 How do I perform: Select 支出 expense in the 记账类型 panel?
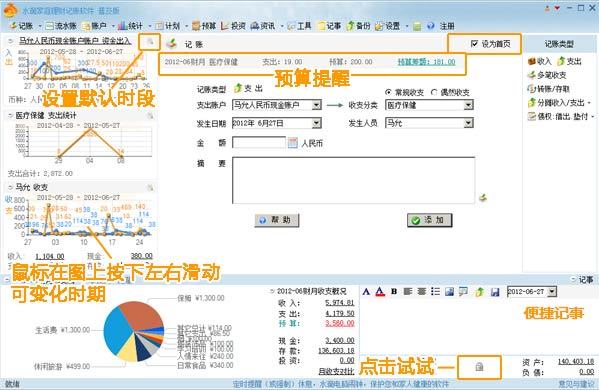coord(569,61)
